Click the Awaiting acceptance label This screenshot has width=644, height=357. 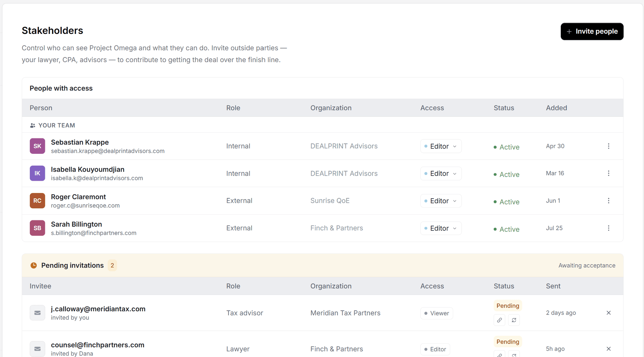tap(587, 265)
